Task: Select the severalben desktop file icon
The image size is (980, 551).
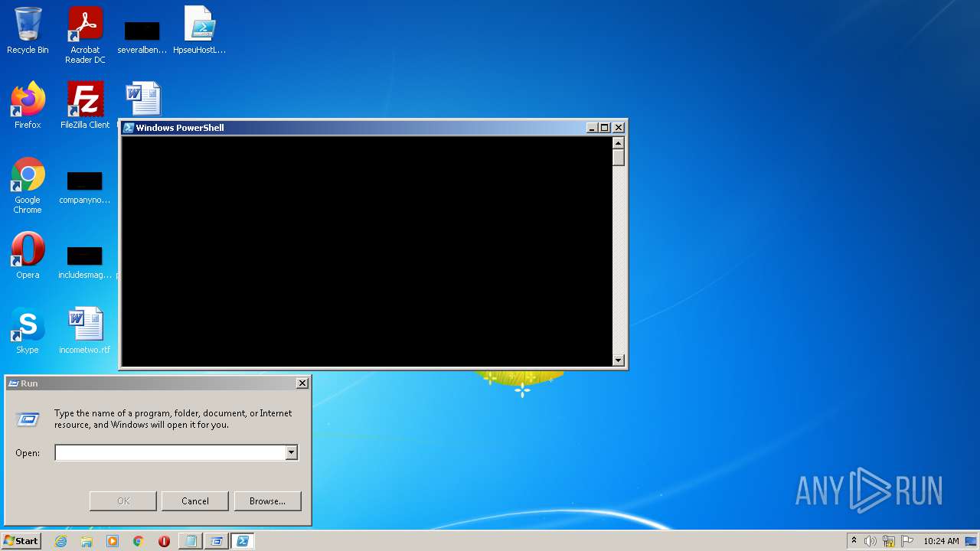Action: point(142,35)
